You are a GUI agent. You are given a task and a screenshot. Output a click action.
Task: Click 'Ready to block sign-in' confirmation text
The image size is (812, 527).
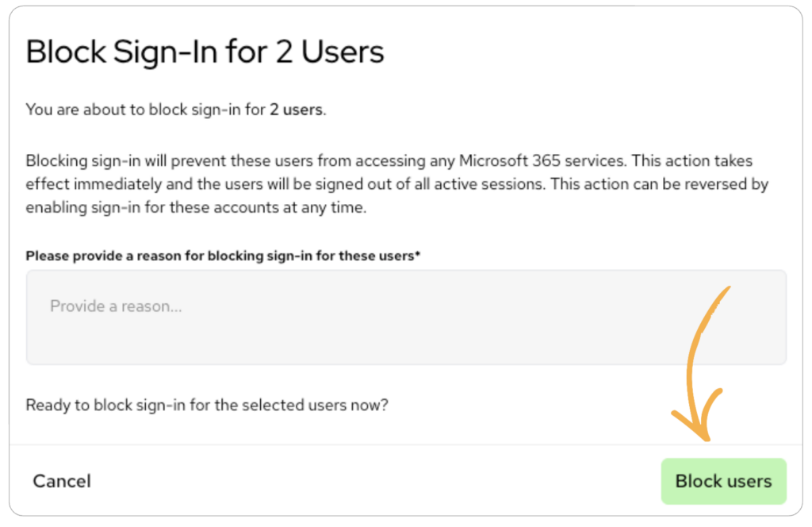pyautogui.click(x=207, y=405)
